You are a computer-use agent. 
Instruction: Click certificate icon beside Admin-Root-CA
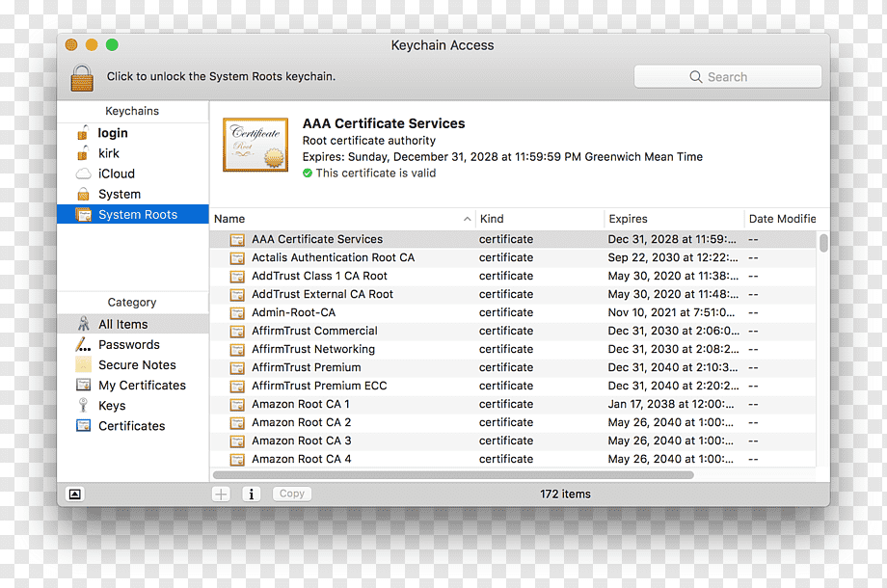(237, 312)
